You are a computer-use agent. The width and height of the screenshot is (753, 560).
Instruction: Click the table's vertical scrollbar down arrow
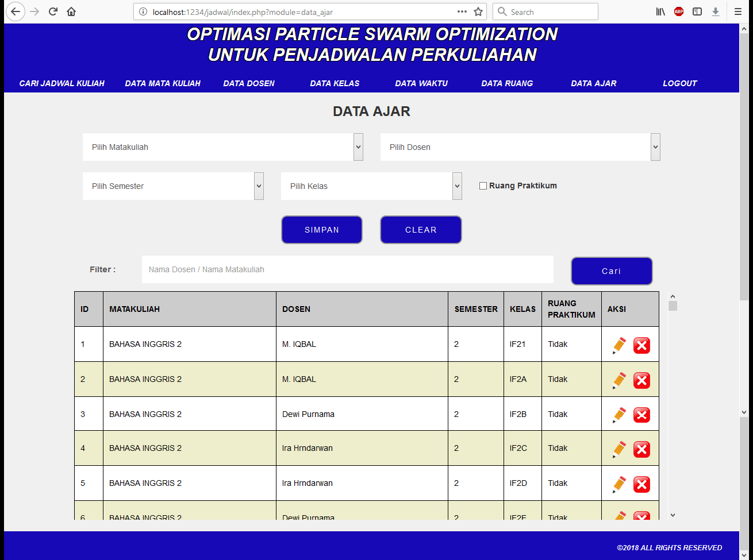(x=673, y=515)
